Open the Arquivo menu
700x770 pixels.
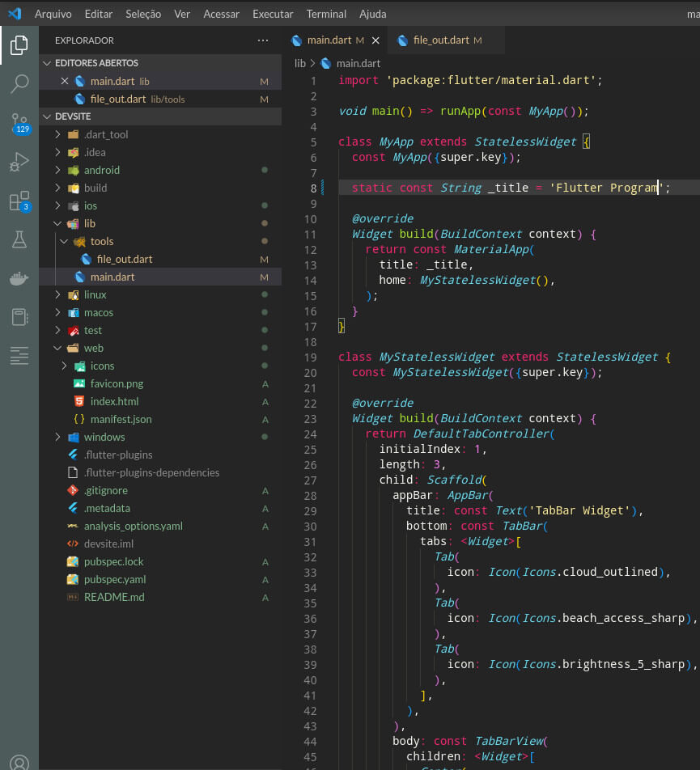click(53, 14)
